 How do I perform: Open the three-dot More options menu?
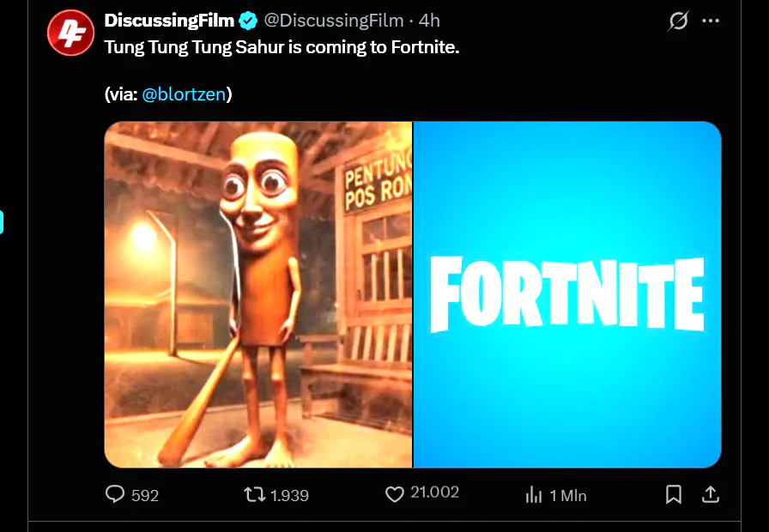click(x=711, y=21)
